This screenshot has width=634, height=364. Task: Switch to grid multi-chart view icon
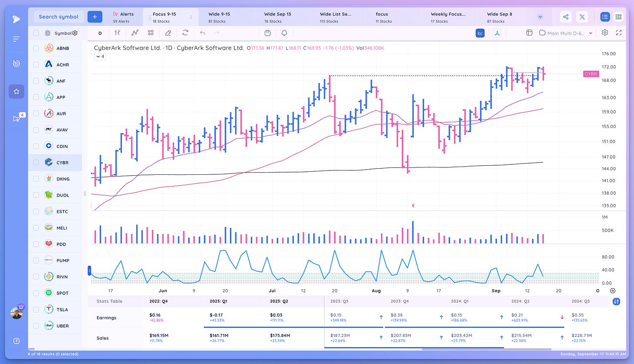point(618,17)
